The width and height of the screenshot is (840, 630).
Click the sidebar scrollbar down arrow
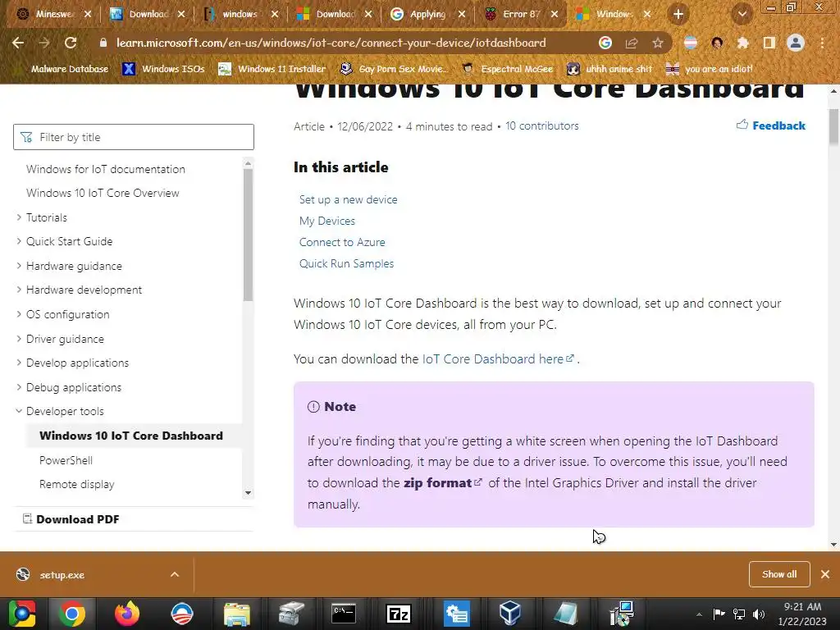pyautogui.click(x=248, y=493)
